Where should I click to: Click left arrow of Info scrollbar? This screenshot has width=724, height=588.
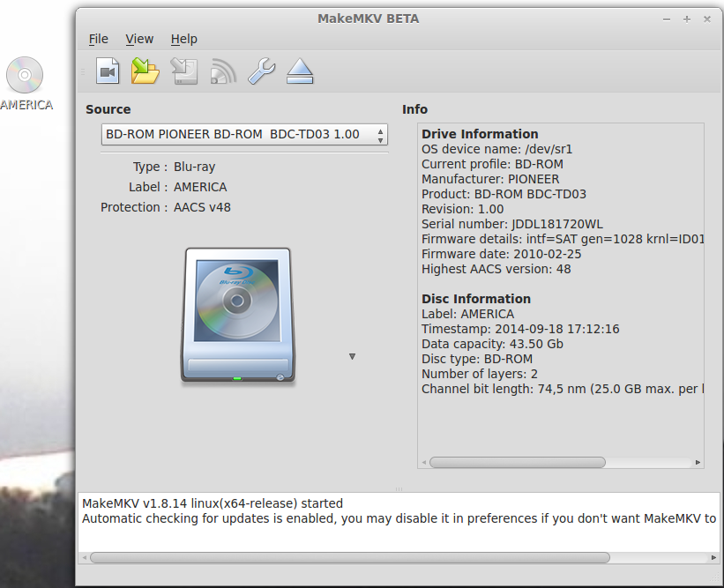(424, 462)
